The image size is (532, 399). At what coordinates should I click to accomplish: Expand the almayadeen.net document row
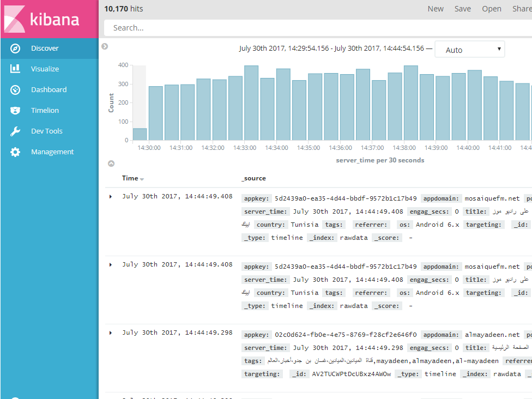[112, 332]
